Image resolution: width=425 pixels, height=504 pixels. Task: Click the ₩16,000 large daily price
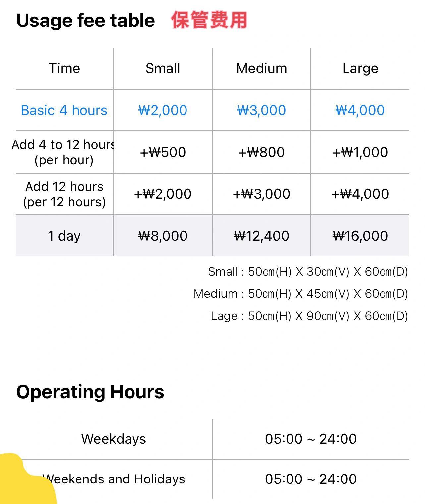click(x=360, y=236)
